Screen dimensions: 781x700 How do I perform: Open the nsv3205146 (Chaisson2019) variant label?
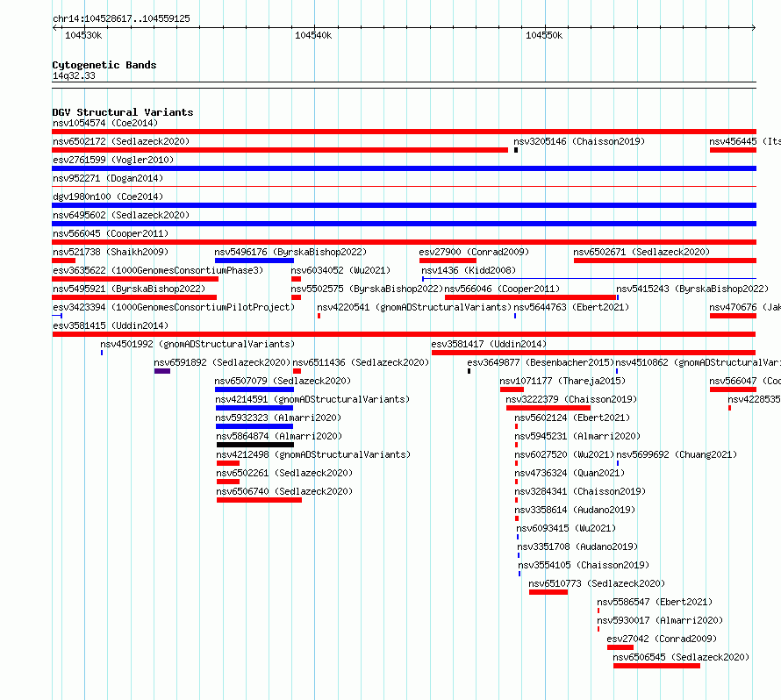point(579,141)
